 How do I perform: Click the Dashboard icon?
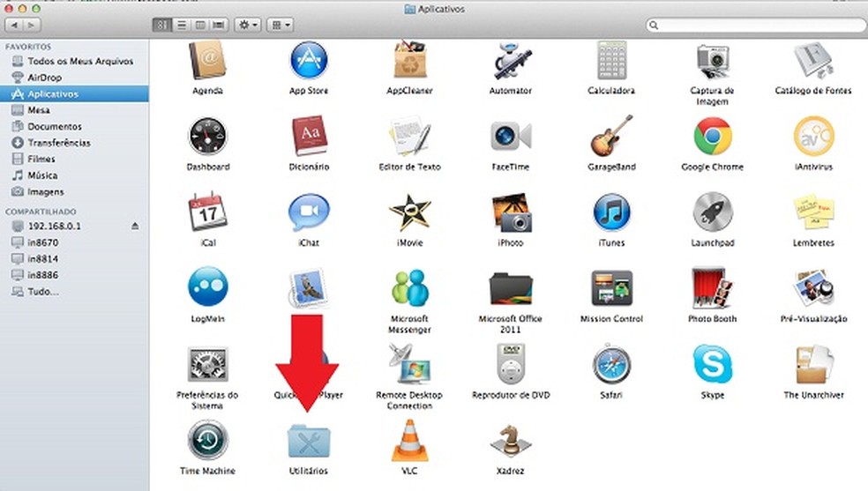[x=207, y=136]
